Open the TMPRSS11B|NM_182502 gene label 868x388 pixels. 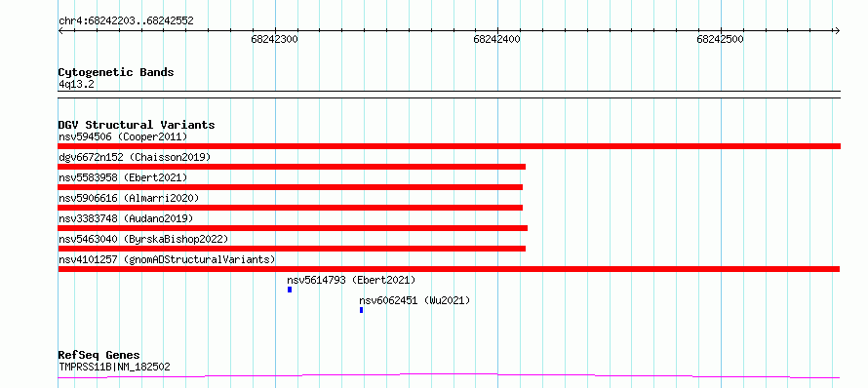(x=114, y=367)
